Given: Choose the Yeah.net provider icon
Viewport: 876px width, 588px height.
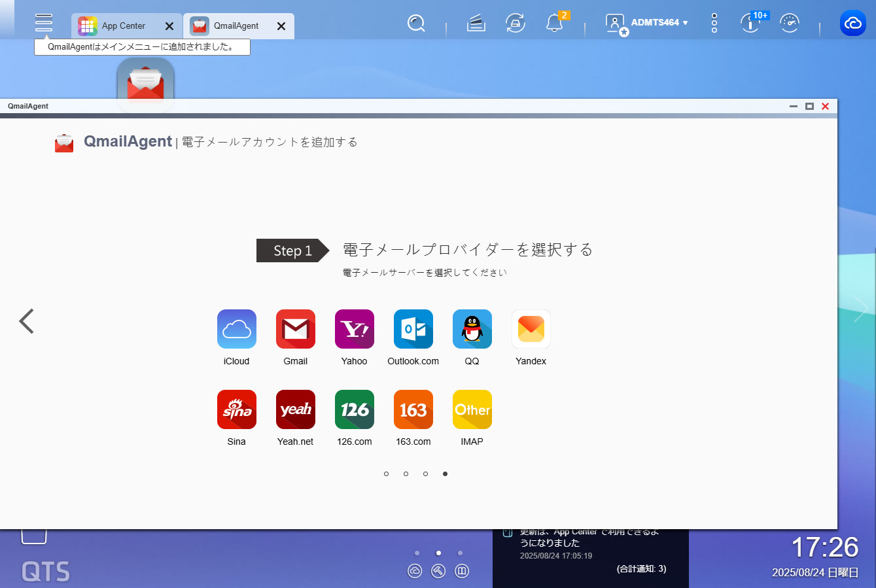Looking at the screenshot, I should pos(295,409).
